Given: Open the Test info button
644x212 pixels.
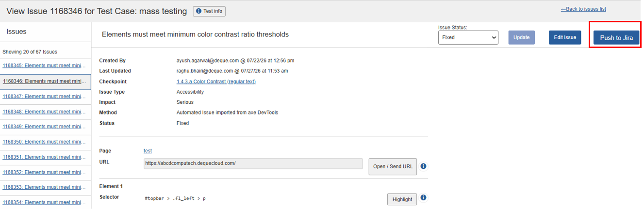Looking at the screenshot, I should [x=209, y=11].
